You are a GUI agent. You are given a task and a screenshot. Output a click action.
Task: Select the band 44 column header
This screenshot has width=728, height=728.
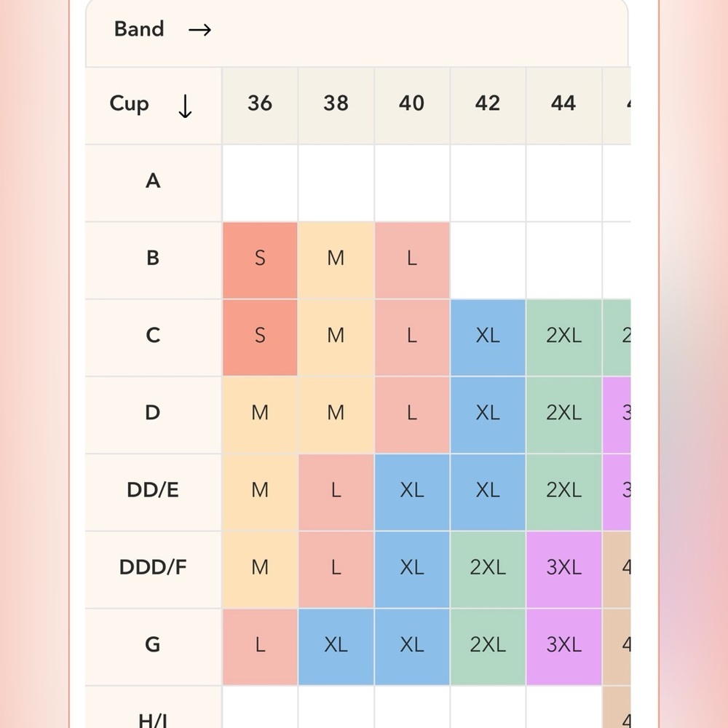click(563, 103)
